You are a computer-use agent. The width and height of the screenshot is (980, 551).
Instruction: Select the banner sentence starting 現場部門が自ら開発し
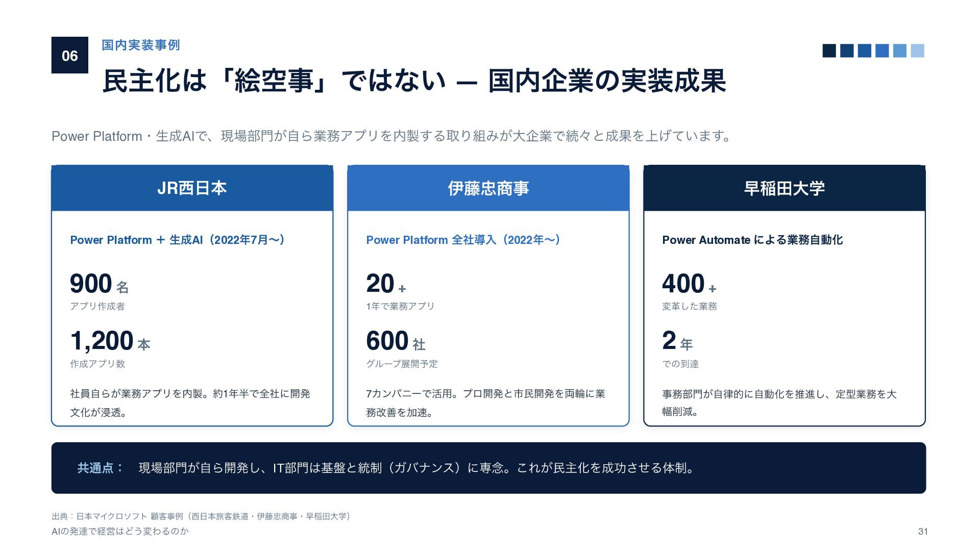[417, 468]
